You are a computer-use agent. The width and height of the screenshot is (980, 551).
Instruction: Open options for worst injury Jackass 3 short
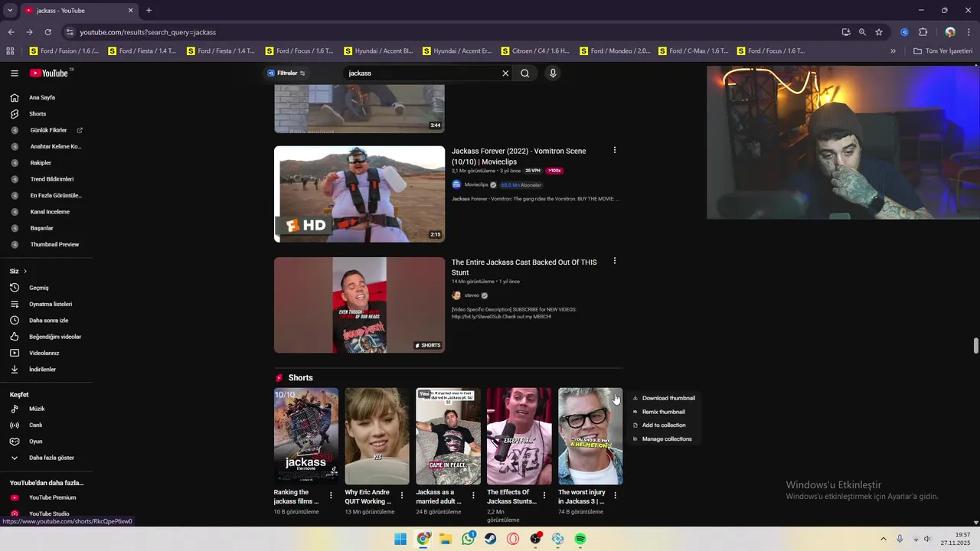615,496
